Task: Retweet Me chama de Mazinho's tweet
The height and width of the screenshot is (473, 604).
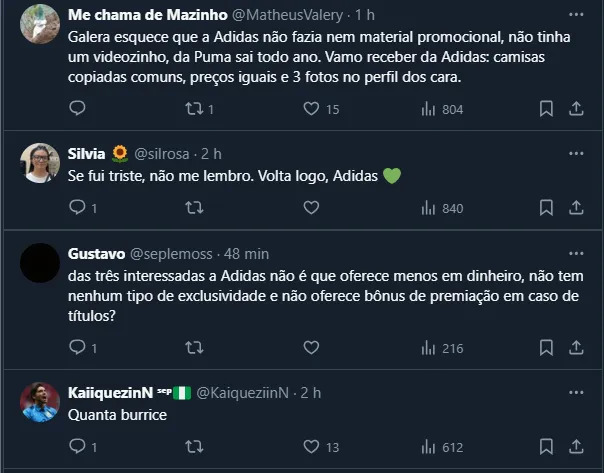Action: pyautogui.click(x=195, y=109)
